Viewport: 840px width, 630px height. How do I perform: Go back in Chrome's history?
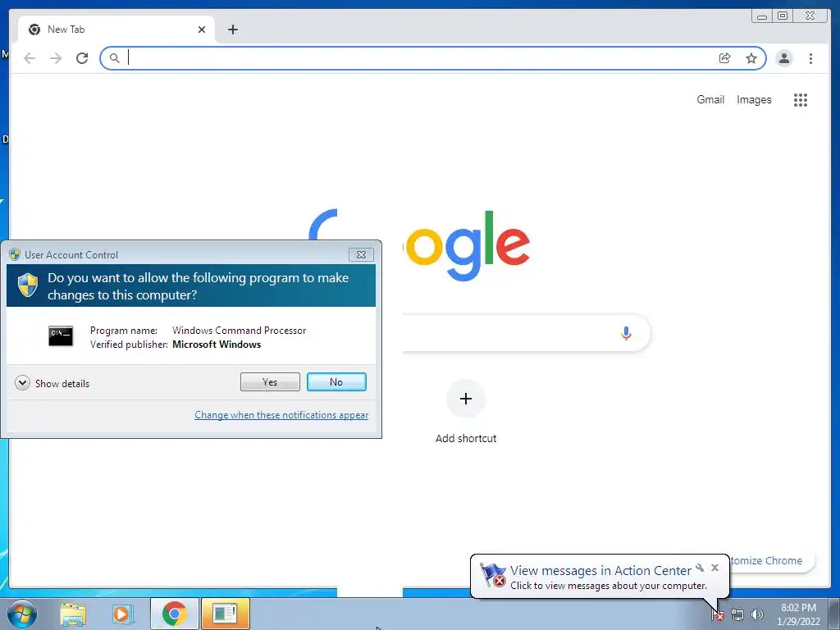point(30,58)
